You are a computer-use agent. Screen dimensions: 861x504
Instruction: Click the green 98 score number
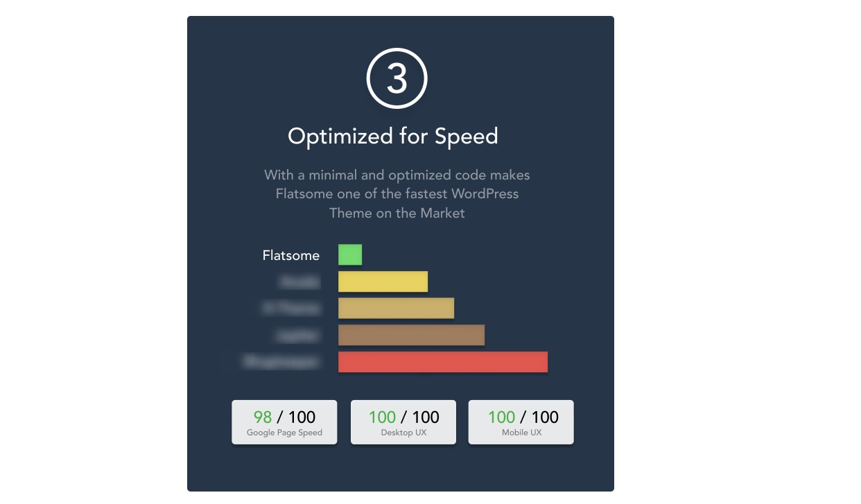click(263, 417)
